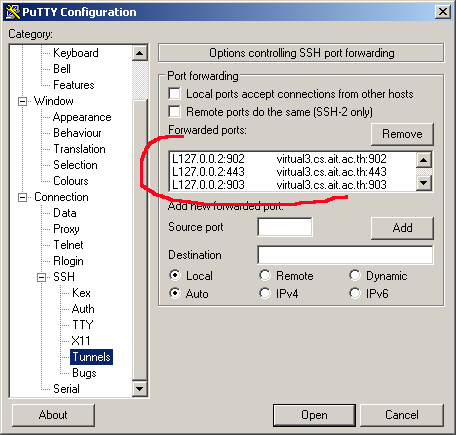Click category tree scroll up arrow
The width and height of the screenshot is (456, 435).
pos(140,53)
